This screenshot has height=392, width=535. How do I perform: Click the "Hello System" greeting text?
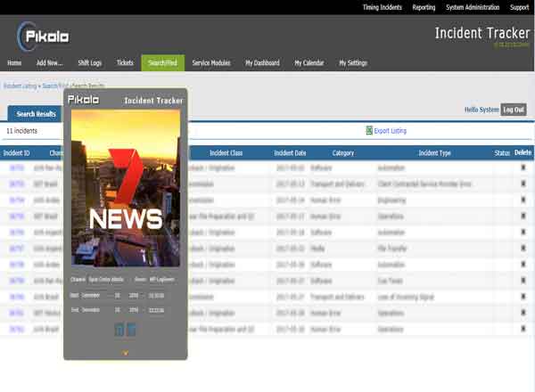[x=481, y=110]
